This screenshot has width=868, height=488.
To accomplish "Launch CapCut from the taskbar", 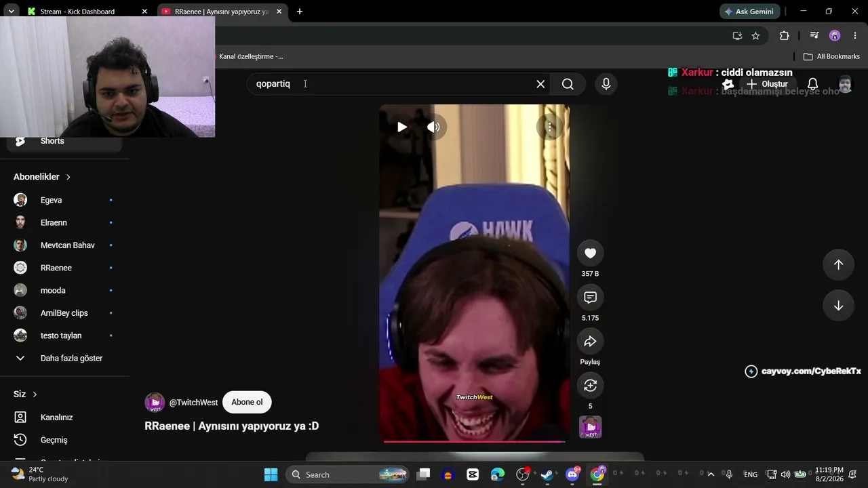I will (x=473, y=474).
